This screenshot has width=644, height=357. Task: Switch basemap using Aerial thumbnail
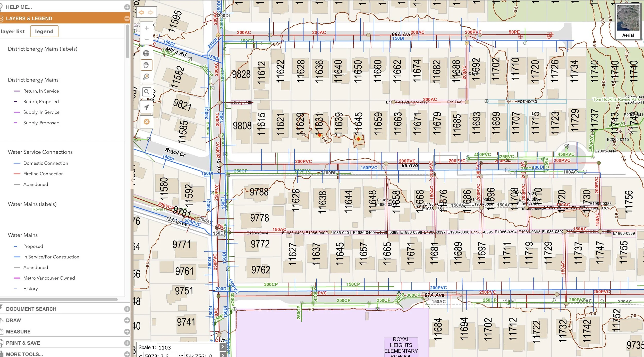coord(628,21)
